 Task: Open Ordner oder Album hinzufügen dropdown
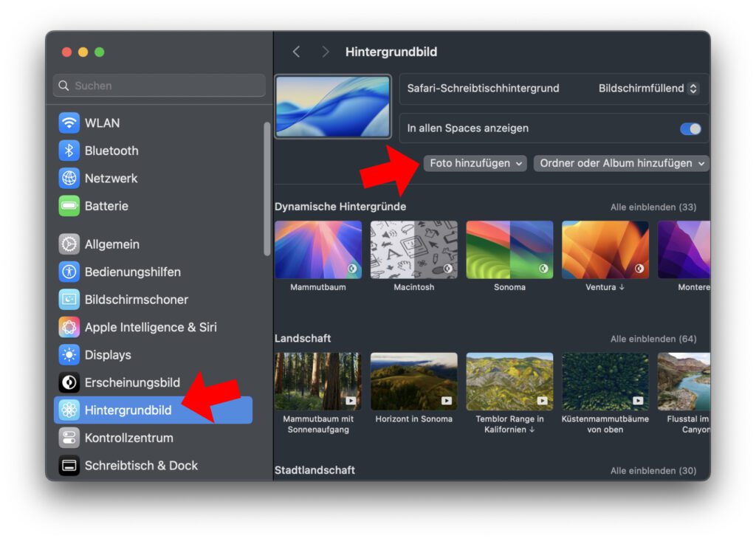[x=622, y=163]
